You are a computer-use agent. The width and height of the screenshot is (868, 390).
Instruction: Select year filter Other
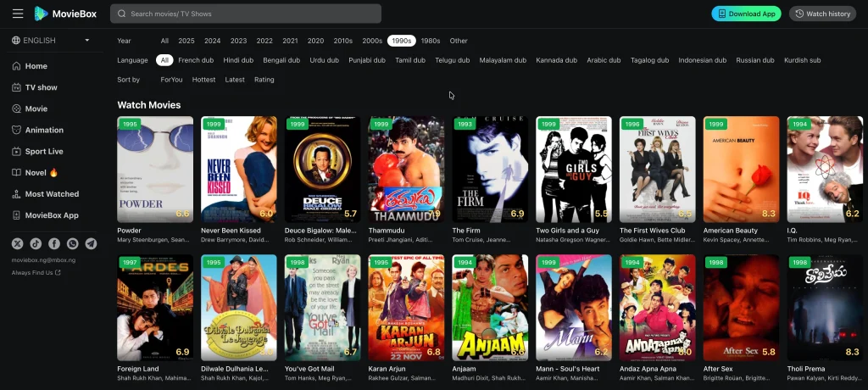coord(459,41)
